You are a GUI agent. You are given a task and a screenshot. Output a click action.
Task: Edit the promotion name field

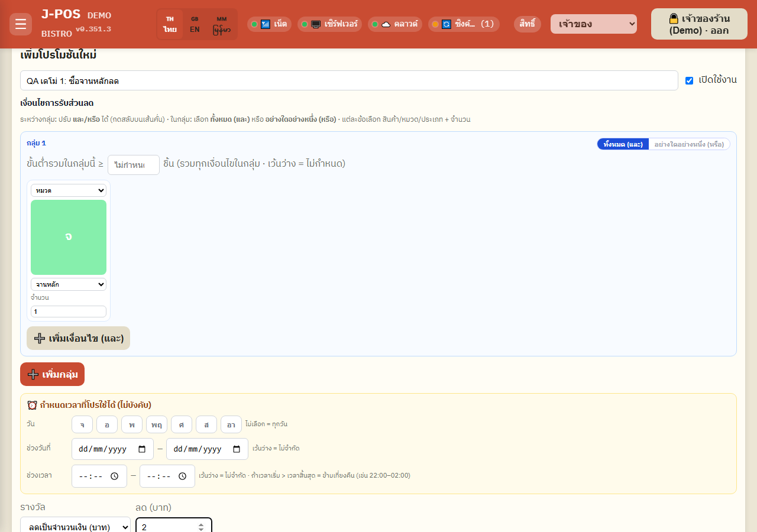pyautogui.click(x=349, y=81)
